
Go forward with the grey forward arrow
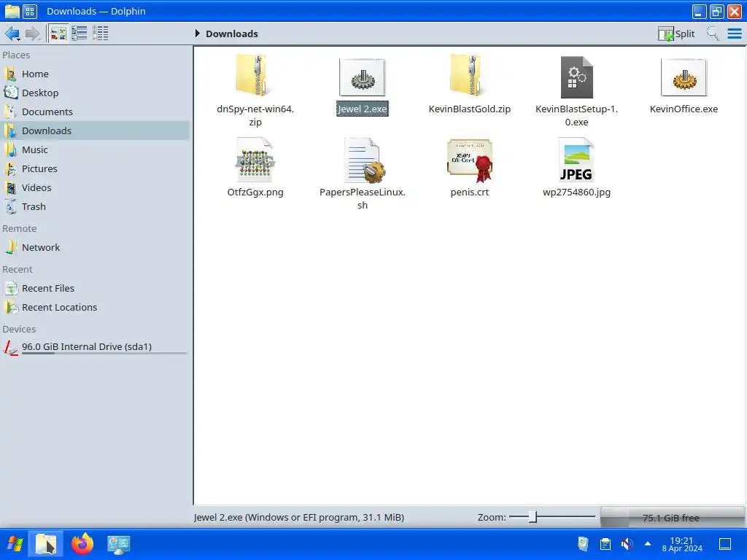(32, 34)
